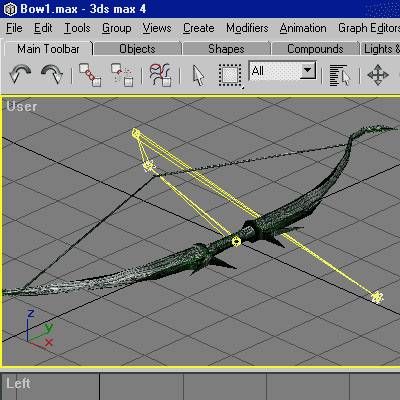Open the File menu
Screen dimensions: 400x400
14,28
